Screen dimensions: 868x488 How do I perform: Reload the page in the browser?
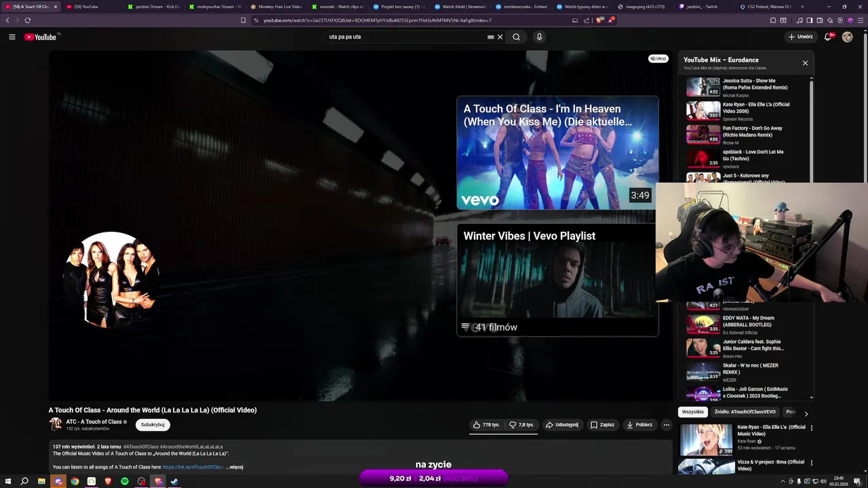point(28,20)
